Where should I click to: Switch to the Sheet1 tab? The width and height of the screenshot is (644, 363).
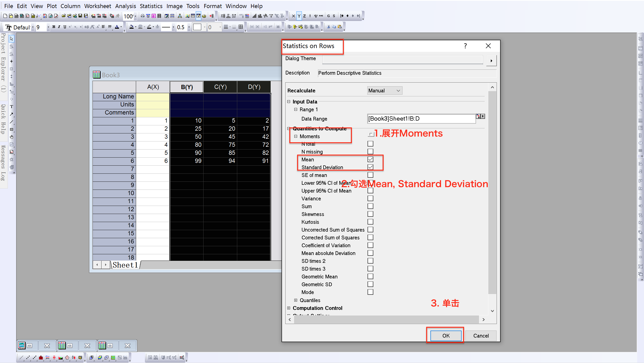[125, 265]
